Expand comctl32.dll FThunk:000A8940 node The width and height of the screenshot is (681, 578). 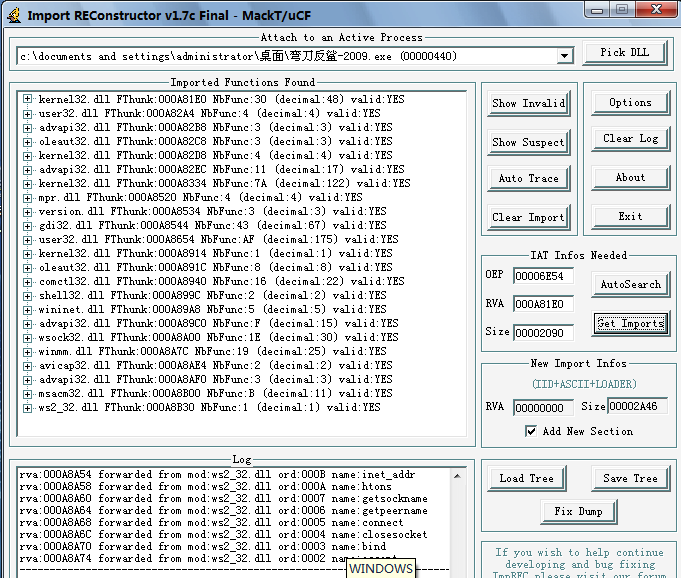(27, 281)
